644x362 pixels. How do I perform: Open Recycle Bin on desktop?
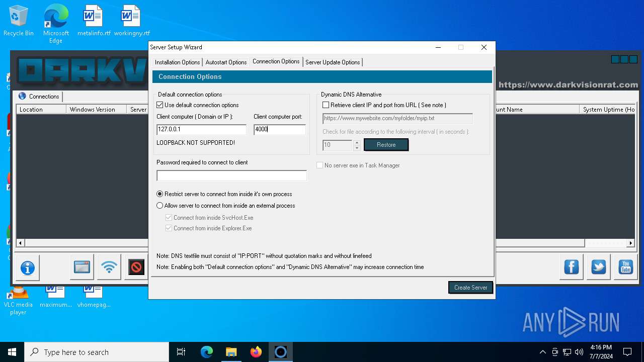[19, 21]
